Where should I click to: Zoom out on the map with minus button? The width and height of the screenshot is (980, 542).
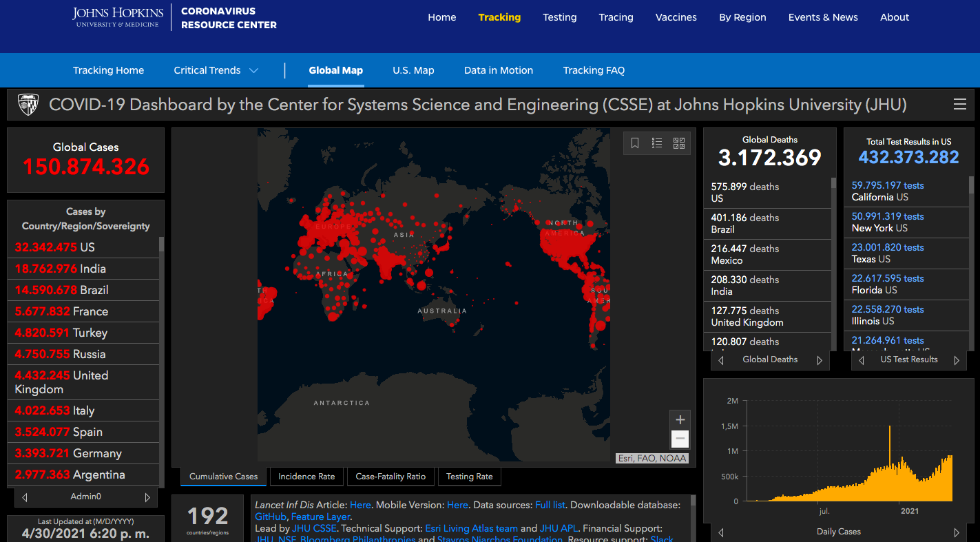click(680, 439)
